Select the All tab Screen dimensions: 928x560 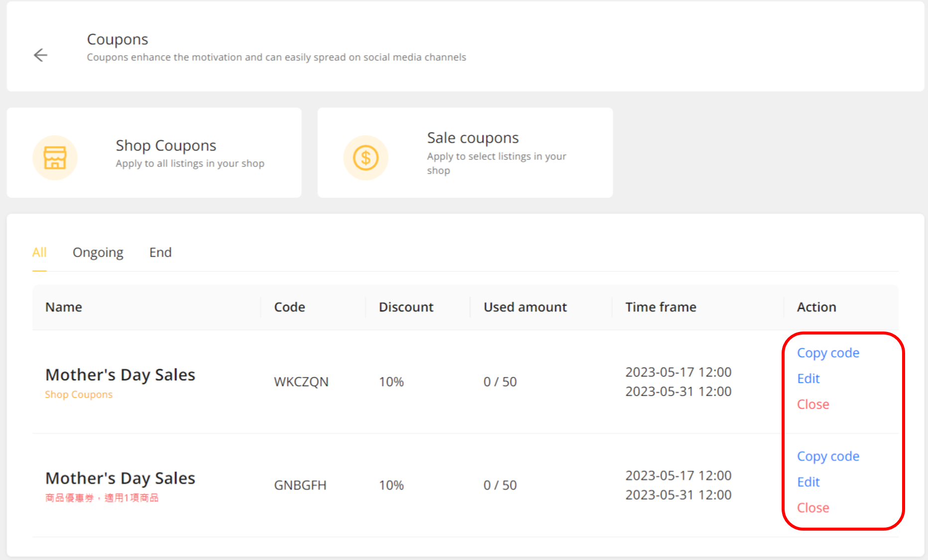pyautogui.click(x=39, y=252)
